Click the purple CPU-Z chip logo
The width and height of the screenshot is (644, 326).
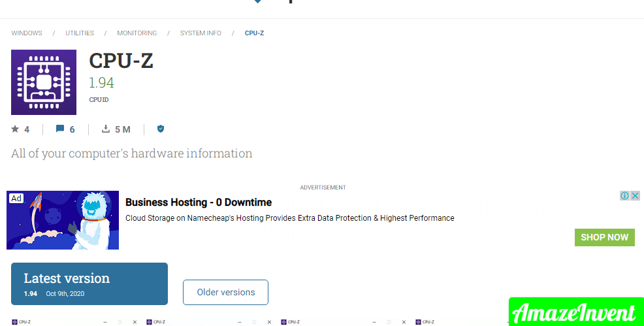pyautogui.click(x=44, y=82)
